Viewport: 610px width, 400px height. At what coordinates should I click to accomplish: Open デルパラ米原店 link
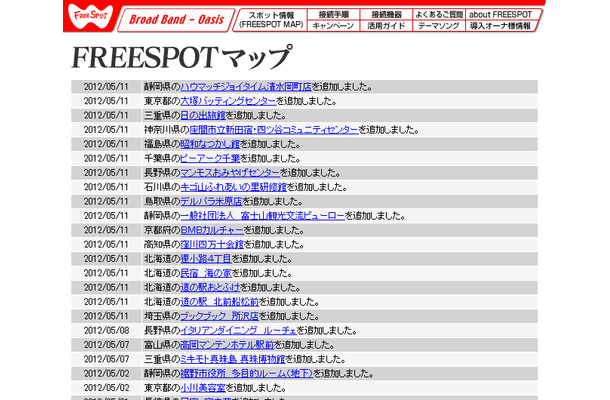tap(211, 202)
